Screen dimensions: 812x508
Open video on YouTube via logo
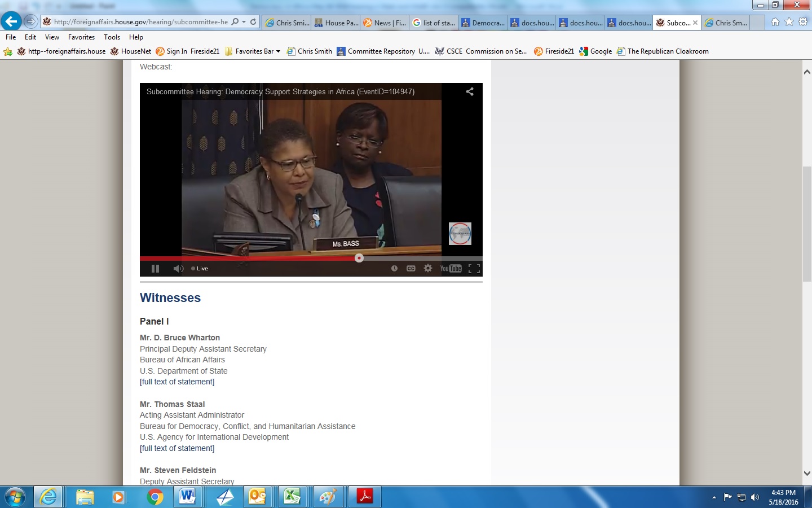tap(451, 269)
